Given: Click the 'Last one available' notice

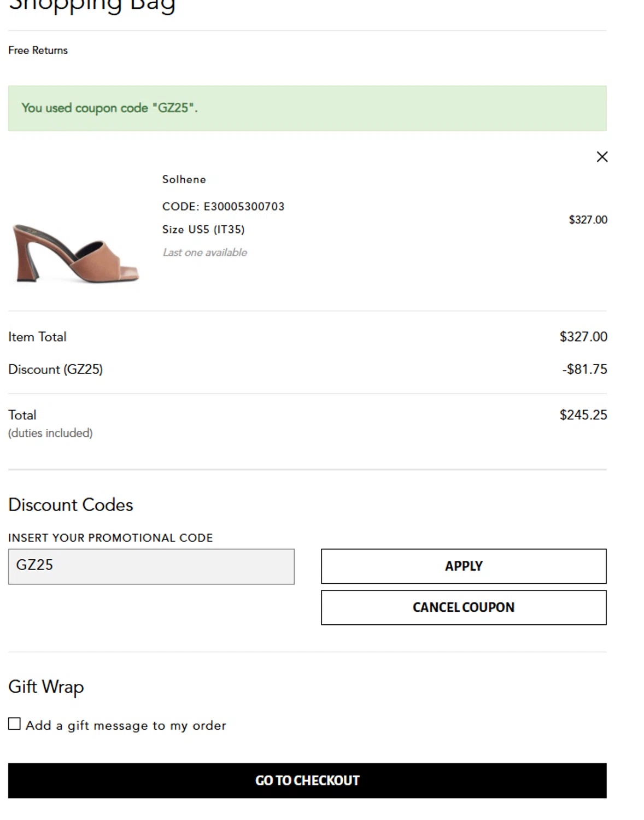Looking at the screenshot, I should click(x=204, y=253).
